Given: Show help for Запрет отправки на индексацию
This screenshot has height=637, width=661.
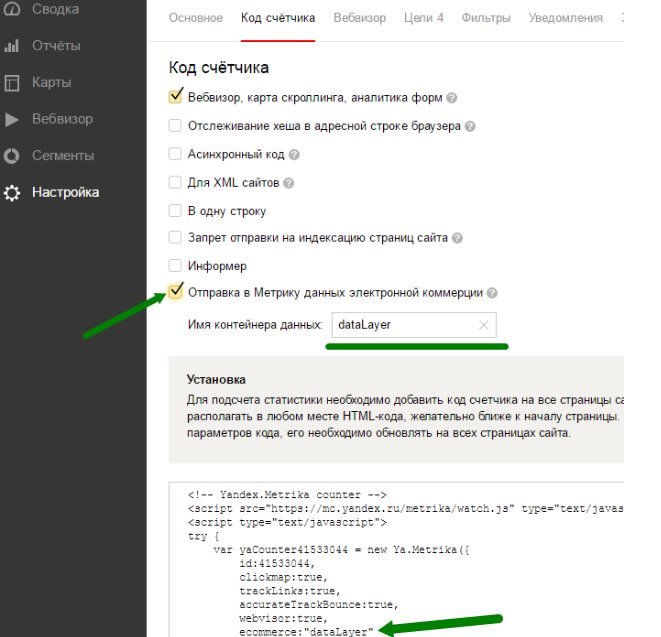Looking at the screenshot, I should tap(457, 238).
